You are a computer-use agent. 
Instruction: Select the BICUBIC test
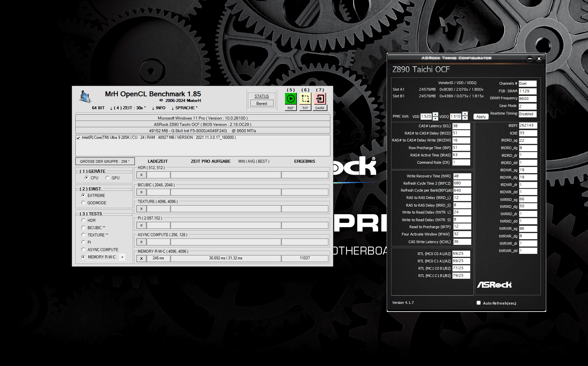pyautogui.click(x=83, y=228)
